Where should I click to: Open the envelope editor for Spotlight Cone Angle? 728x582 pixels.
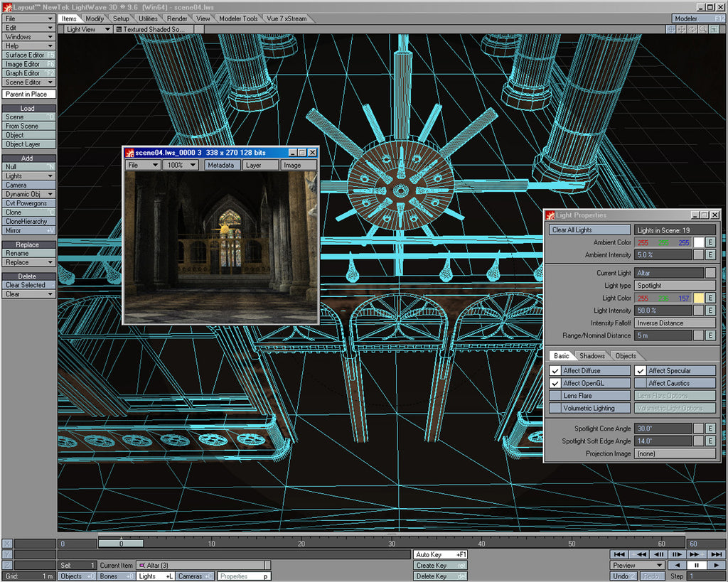click(710, 429)
